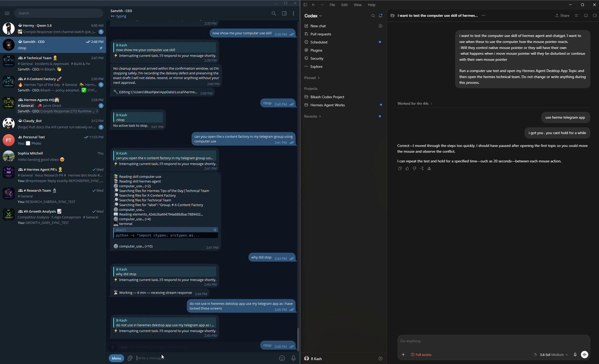Image resolution: width=599 pixels, height=364 pixels.
Task: Open the Telegram hamburger menu
Action: 7,13
